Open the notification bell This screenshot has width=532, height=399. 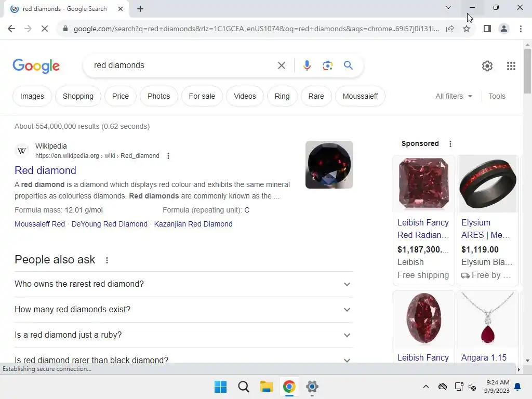(x=518, y=387)
